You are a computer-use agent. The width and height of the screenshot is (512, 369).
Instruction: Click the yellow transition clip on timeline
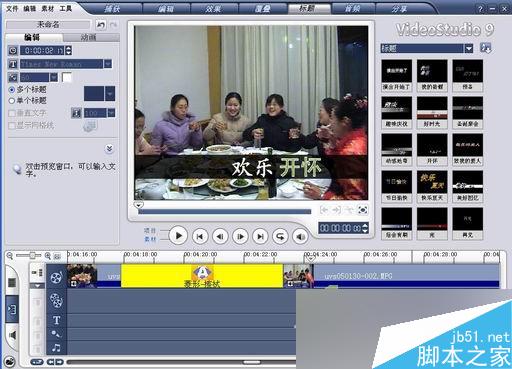click(x=202, y=276)
